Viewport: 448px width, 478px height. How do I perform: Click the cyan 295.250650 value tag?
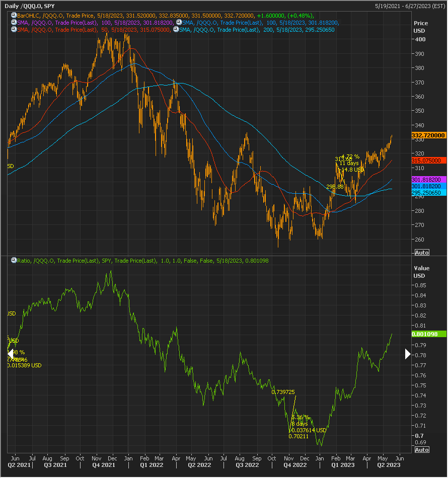click(429, 193)
